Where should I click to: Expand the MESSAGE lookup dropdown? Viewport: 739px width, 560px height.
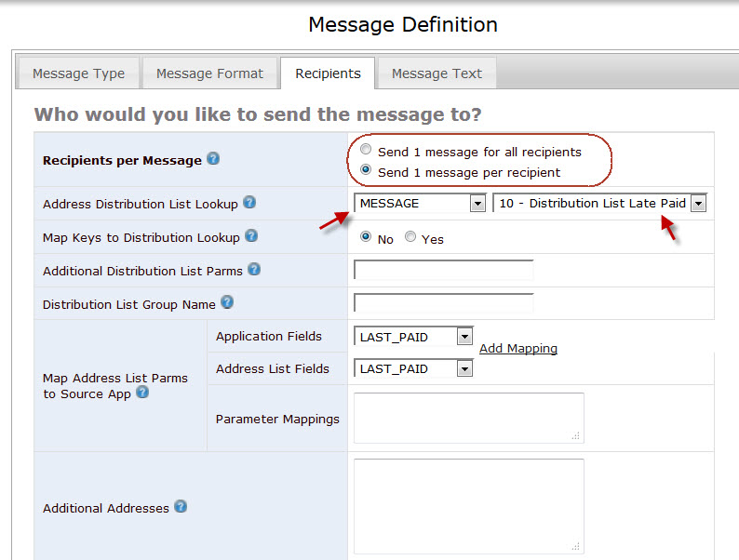click(477, 204)
